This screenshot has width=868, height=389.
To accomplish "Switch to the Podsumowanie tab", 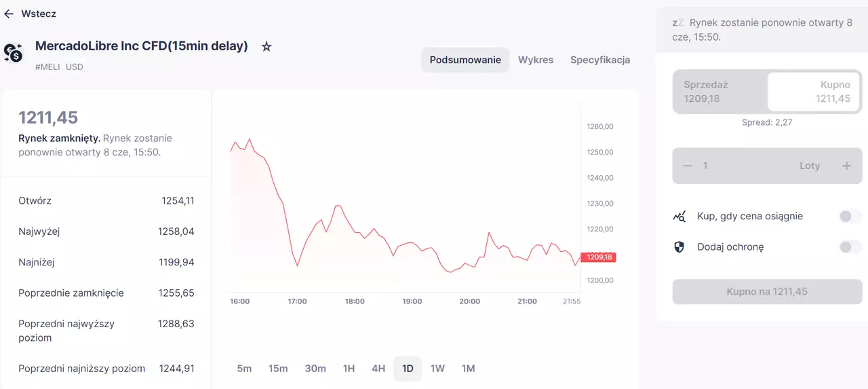I will (465, 60).
